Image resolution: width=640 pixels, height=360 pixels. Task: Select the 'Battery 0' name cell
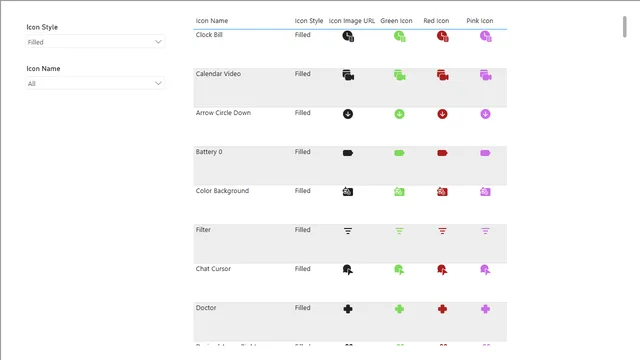[209, 152]
